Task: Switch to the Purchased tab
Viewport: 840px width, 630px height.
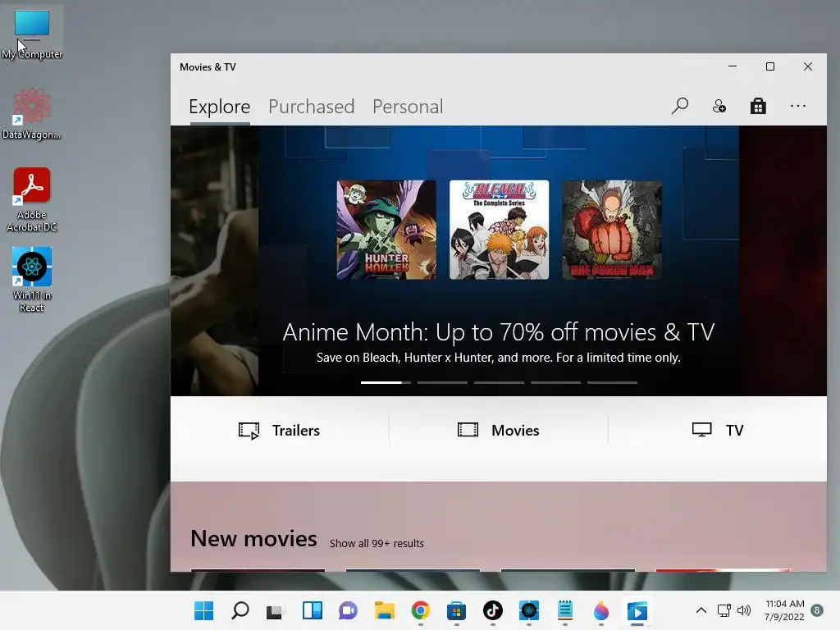Action: pyautogui.click(x=311, y=107)
